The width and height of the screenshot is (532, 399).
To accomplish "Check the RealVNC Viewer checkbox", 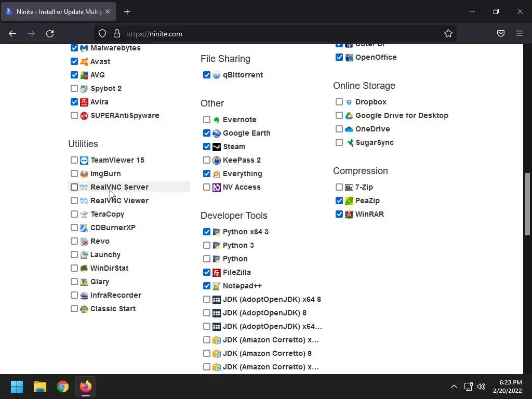I will click(74, 201).
